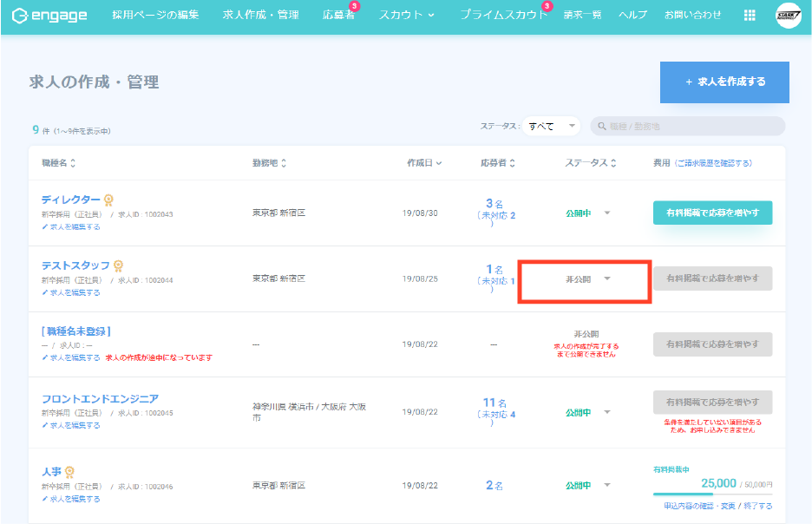
Task: Open 求人作成・管理 menu
Action: [260, 15]
